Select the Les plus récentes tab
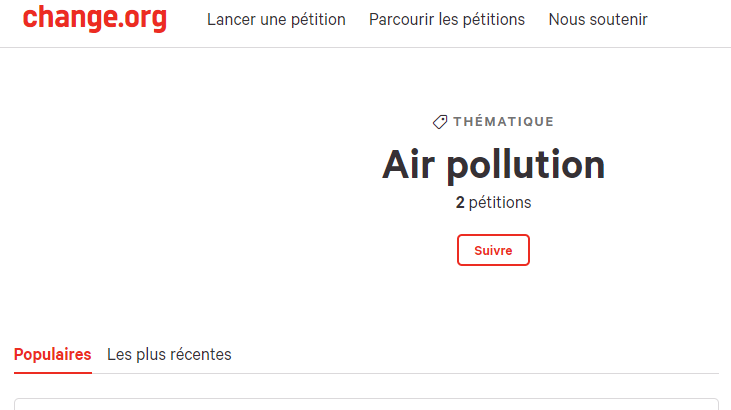 (169, 355)
